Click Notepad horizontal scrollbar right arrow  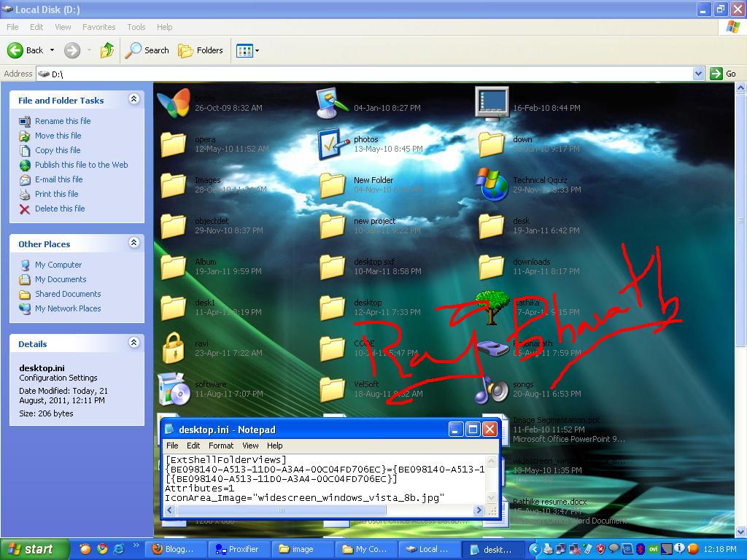click(x=479, y=510)
